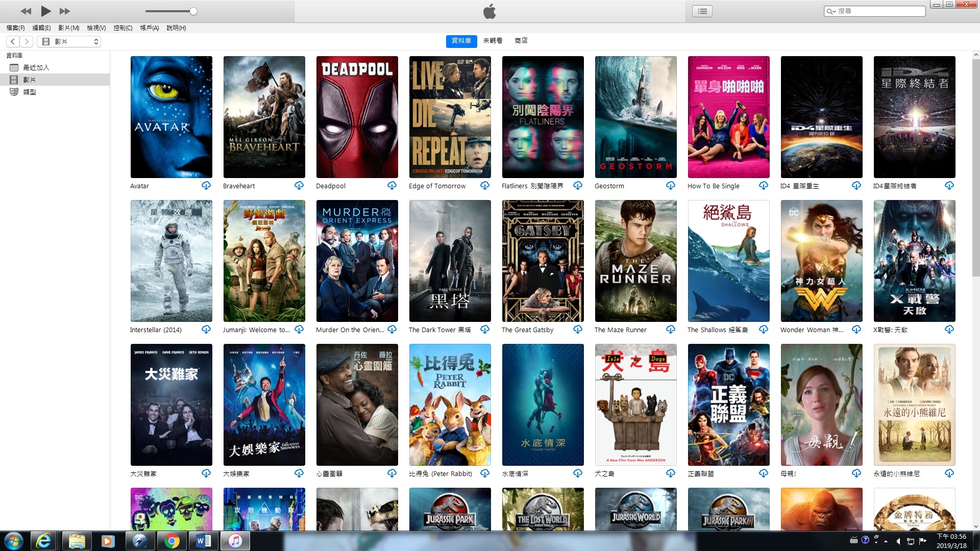Switch to the 商店 tab
The image size is (980, 551).
(521, 41)
